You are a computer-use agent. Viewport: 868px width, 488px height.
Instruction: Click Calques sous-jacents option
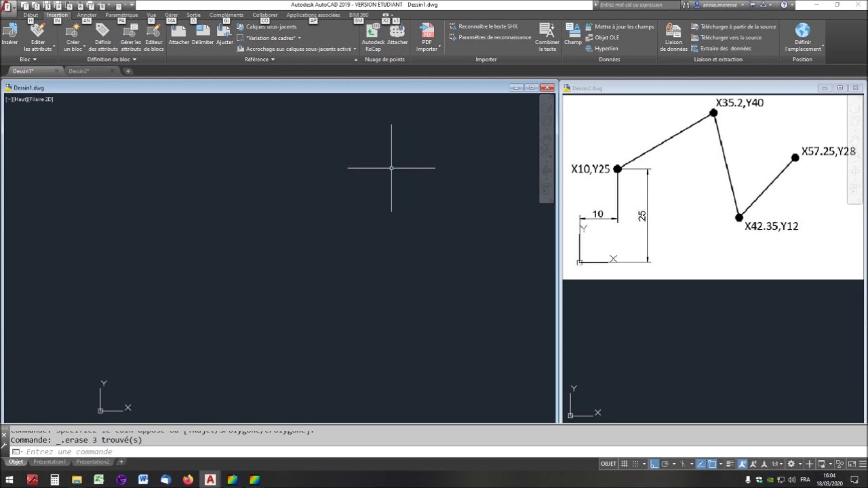[x=267, y=27]
